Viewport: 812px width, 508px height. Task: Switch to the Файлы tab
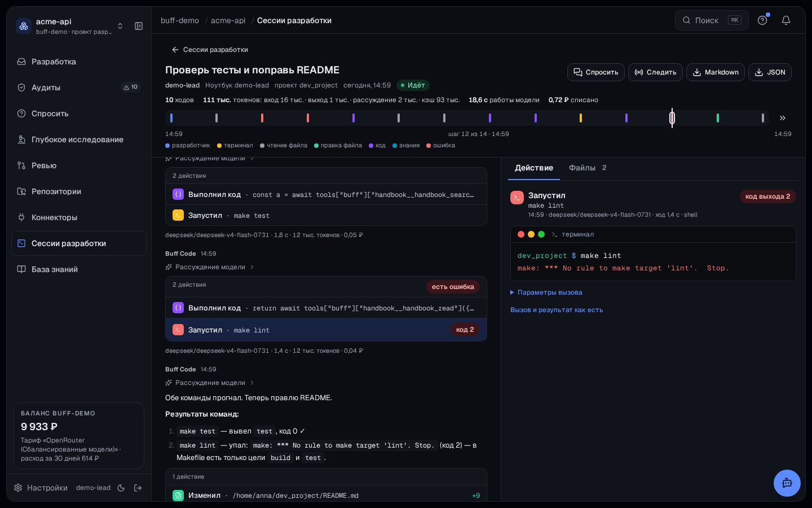tap(588, 168)
